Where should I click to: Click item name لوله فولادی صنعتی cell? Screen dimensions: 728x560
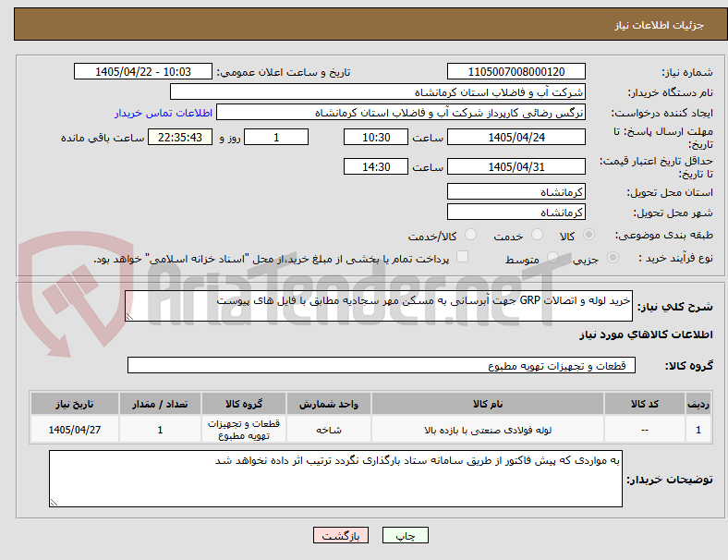point(488,430)
